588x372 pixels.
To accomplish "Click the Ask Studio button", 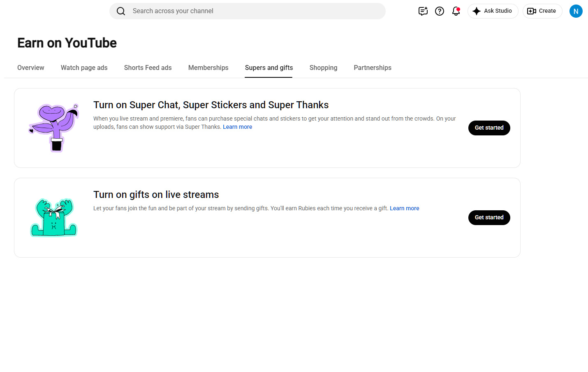I will (493, 11).
